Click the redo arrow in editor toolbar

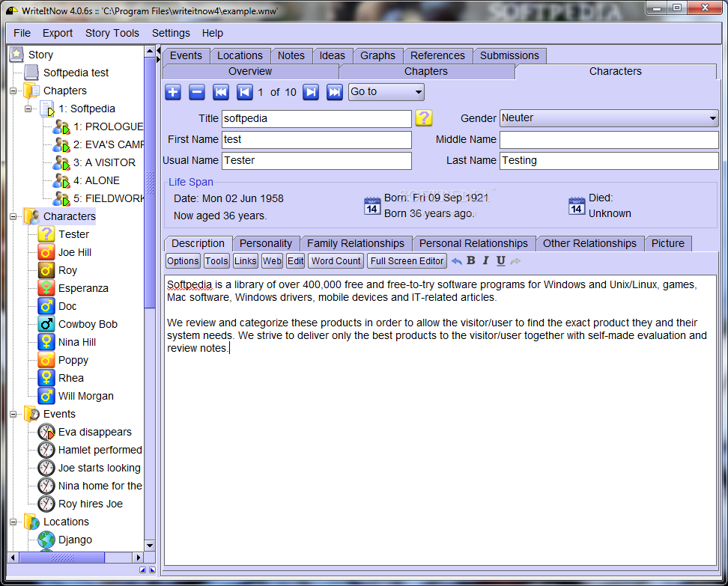click(x=515, y=260)
